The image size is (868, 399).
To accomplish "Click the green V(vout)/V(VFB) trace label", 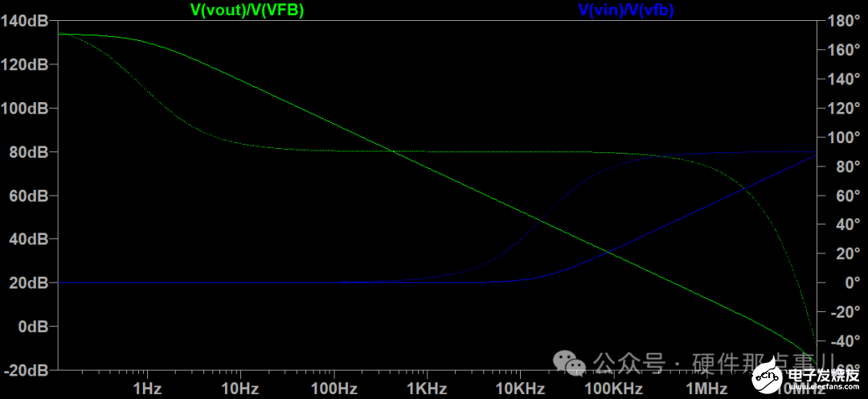I will [247, 10].
